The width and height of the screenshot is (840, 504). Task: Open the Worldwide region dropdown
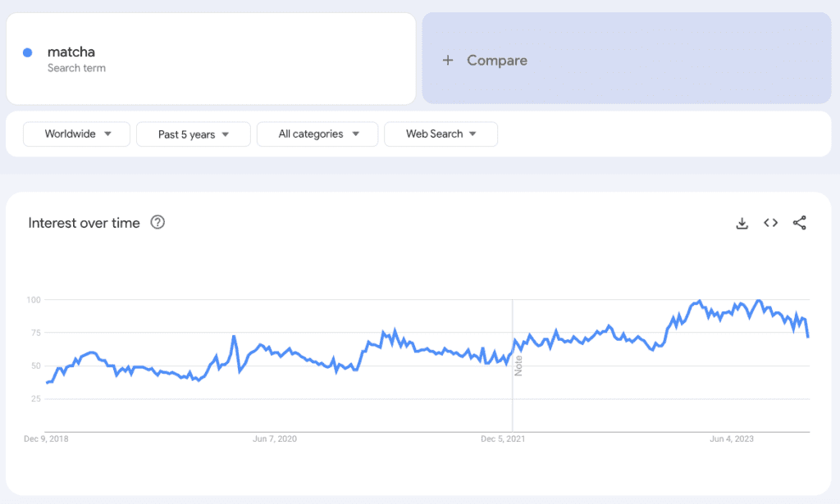coord(76,134)
